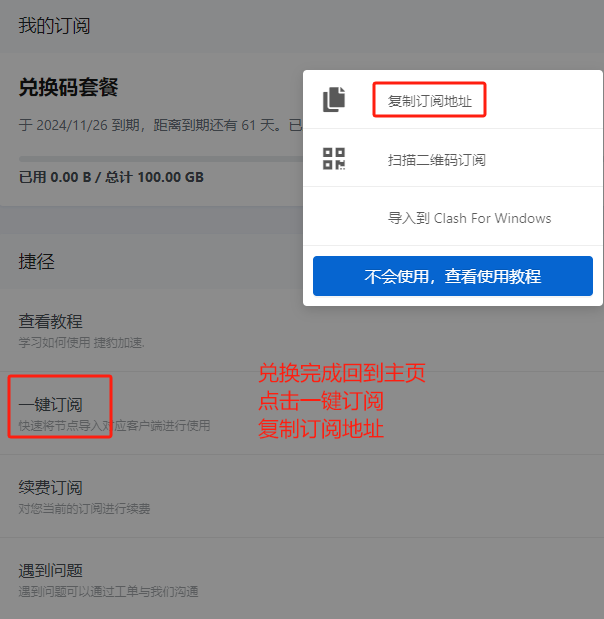Open the 遇到问题 shortcut
This screenshot has width=604, height=619.
point(51,570)
